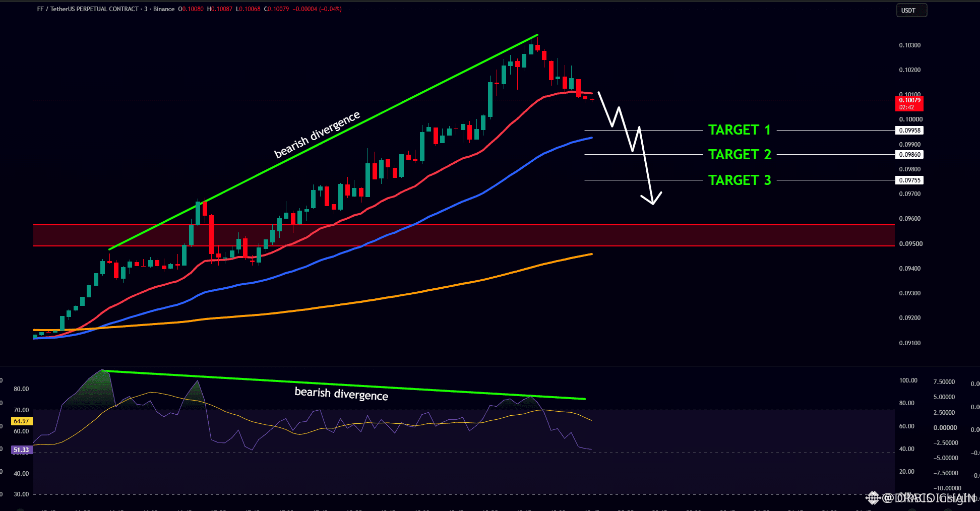980x511 pixels.
Task: Select the TARGET 1 text label
Action: pos(740,130)
